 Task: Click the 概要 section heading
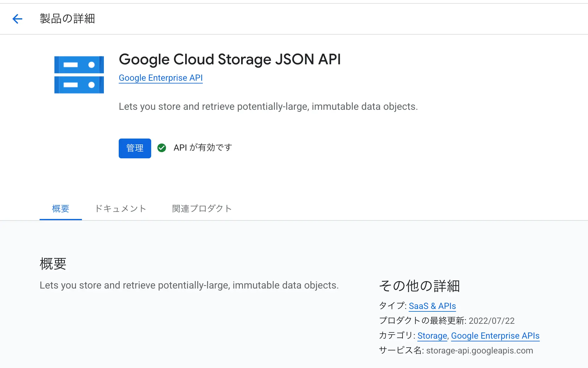click(x=53, y=264)
